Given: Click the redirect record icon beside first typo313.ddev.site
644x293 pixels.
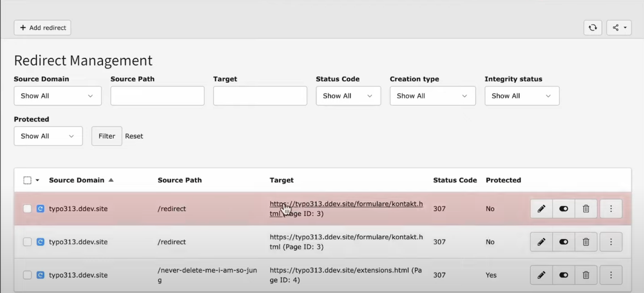Looking at the screenshot, I should point(40,208).
